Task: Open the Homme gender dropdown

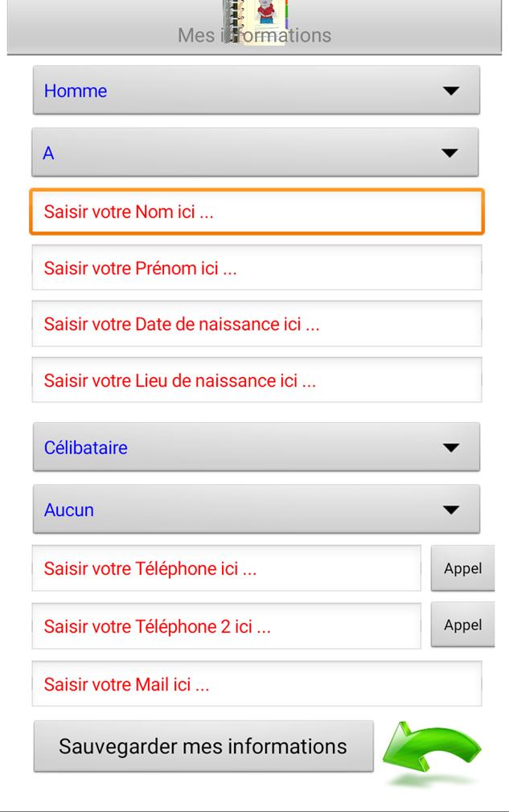Action: pyautogui.click(x=257, y=90)
